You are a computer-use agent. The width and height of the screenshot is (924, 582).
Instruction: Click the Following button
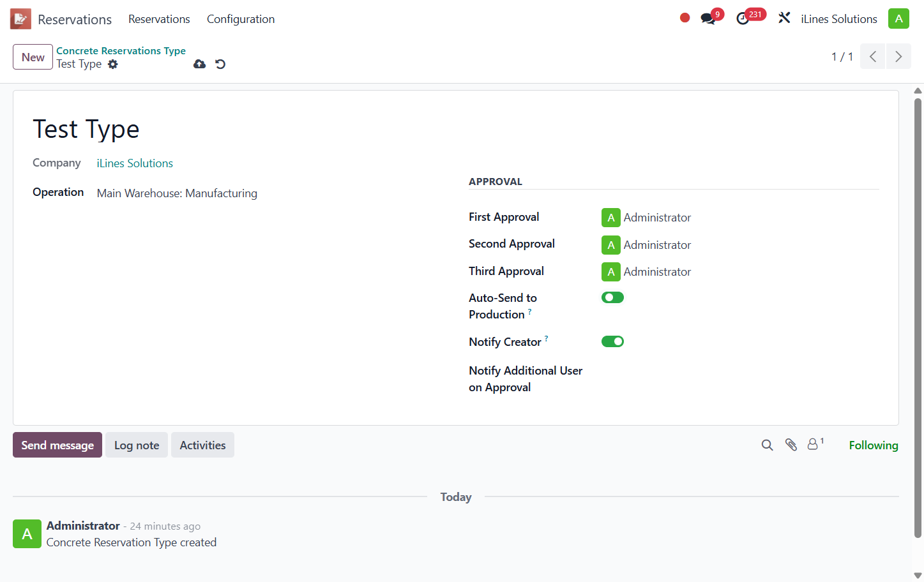pyautogui.click(x=873, y=445)
